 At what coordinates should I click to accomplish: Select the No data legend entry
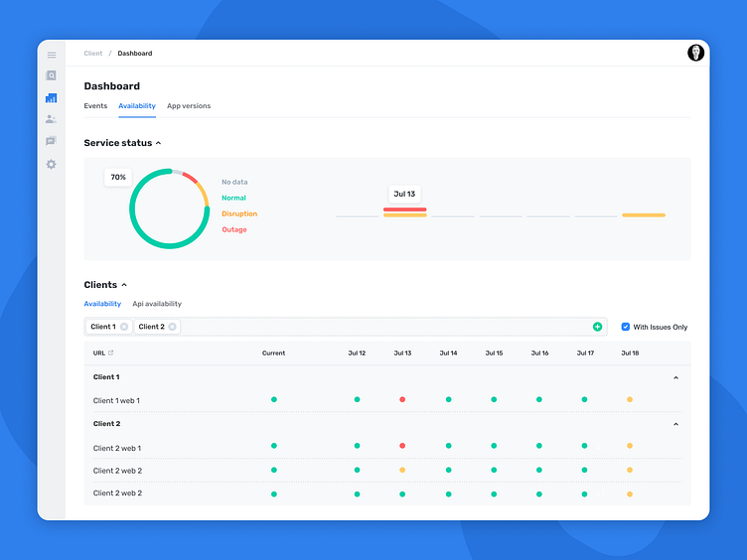[x=234, y=182]
